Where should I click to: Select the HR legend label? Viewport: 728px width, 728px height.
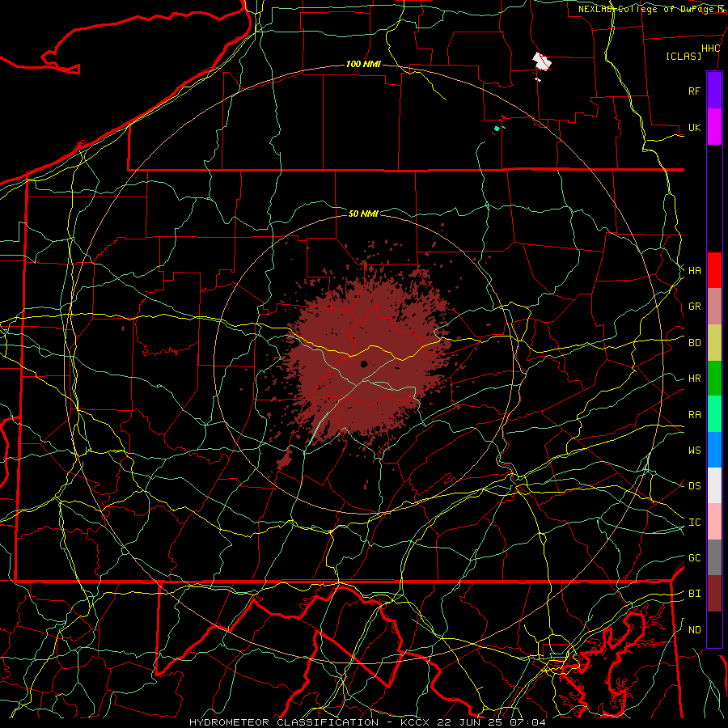pos(694,379)
